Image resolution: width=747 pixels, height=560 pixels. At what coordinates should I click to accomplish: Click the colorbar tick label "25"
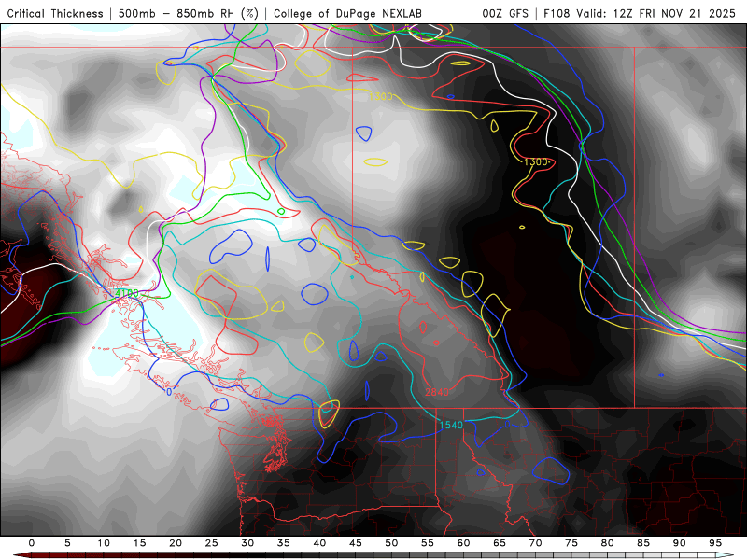212,543
